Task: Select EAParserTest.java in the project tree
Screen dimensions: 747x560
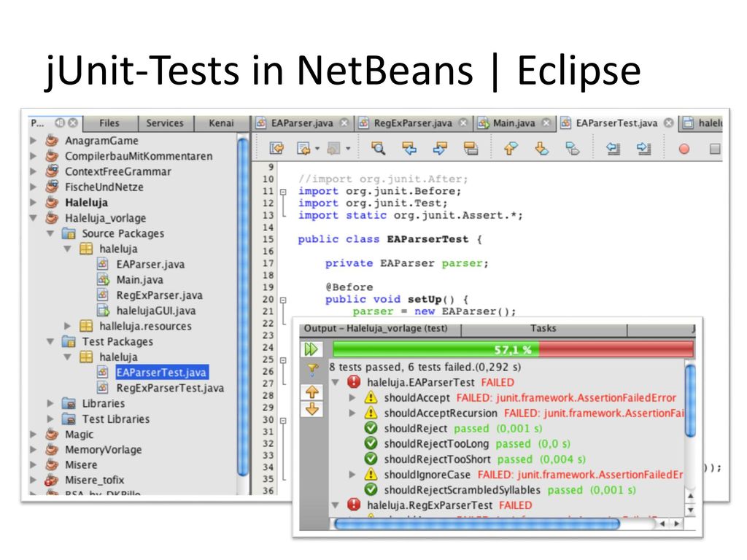Action: click(x=161, y=373)
